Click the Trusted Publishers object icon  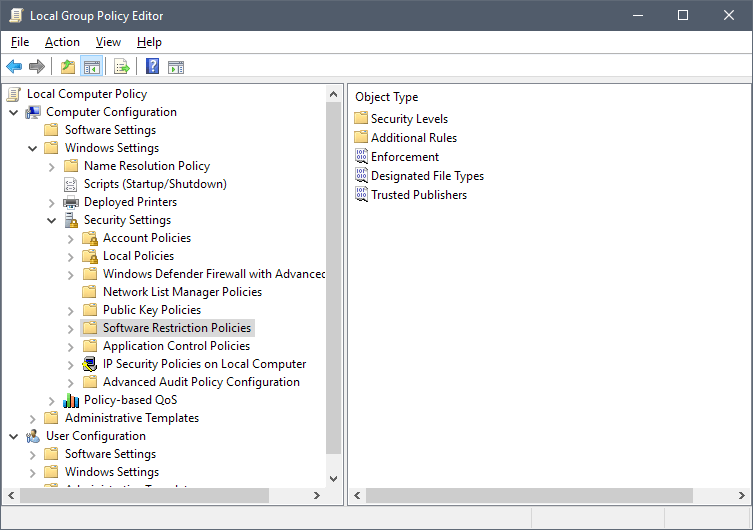[362, 194]
